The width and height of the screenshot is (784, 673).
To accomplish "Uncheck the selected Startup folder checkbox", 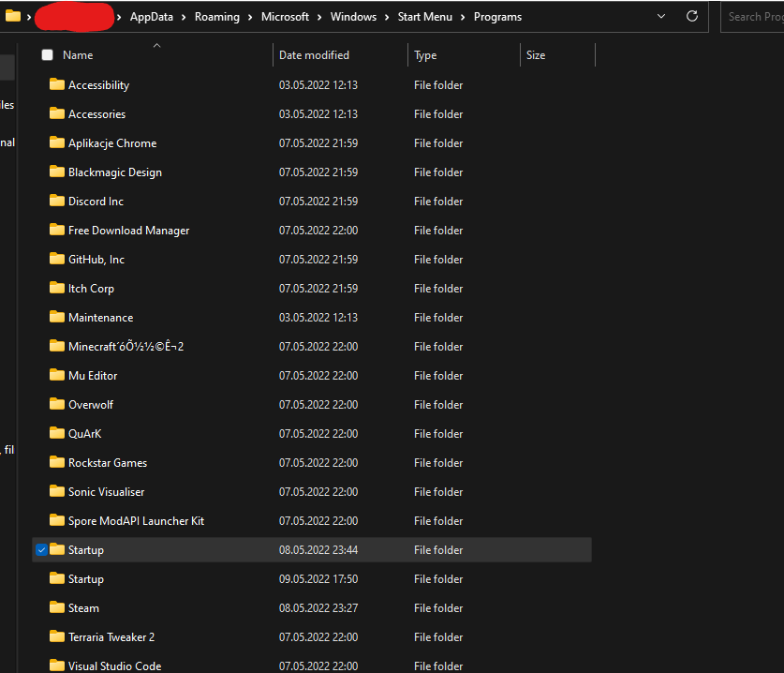I will (x=41, y=550).
